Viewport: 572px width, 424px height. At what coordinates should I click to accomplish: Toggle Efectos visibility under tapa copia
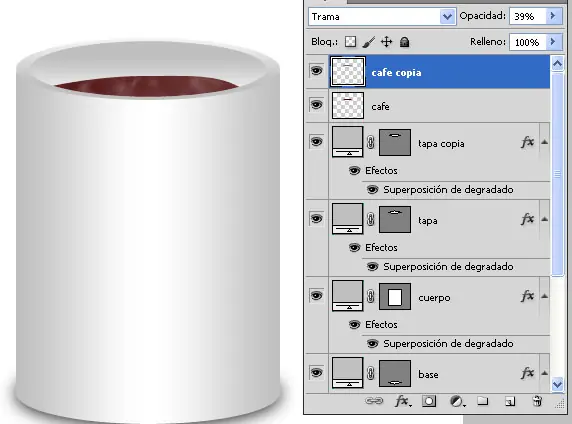point(354,170)
